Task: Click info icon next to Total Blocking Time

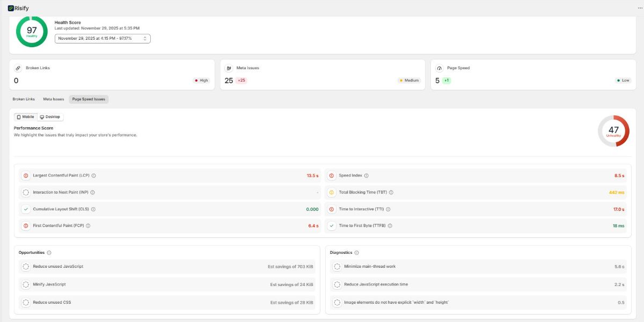Action: 391,192
